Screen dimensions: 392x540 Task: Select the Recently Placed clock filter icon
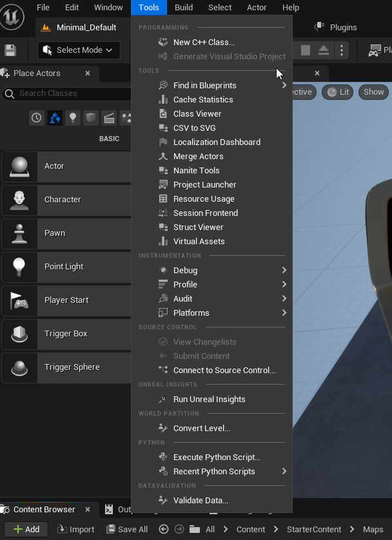[x=37, y=118]
